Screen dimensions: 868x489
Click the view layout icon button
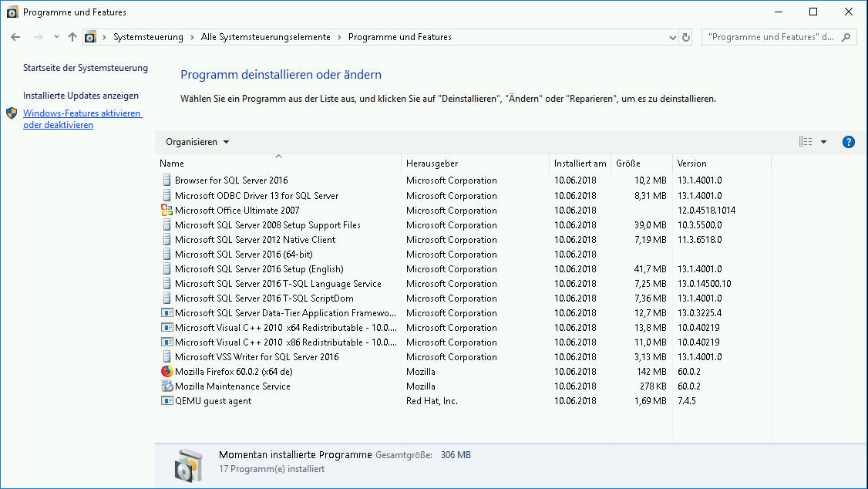[806, 142]
